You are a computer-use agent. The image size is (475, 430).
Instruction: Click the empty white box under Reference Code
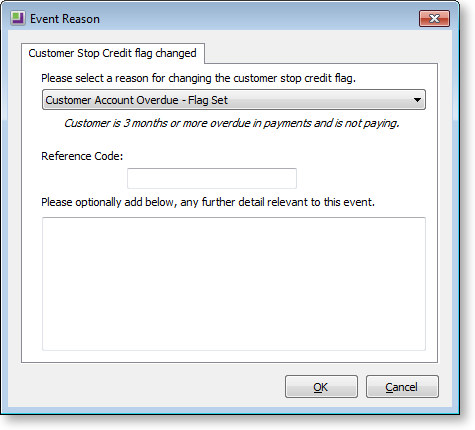(212, 178)
